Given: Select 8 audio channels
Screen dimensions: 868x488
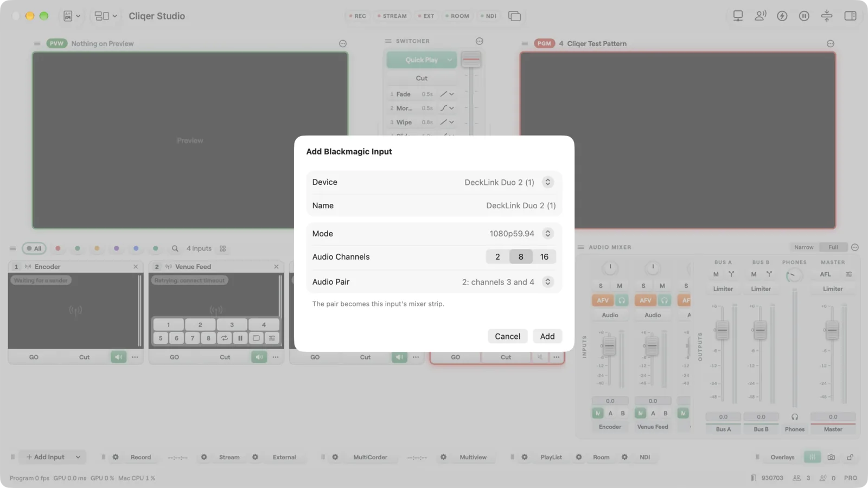Looking at the screenshot, I should point(521,257).
